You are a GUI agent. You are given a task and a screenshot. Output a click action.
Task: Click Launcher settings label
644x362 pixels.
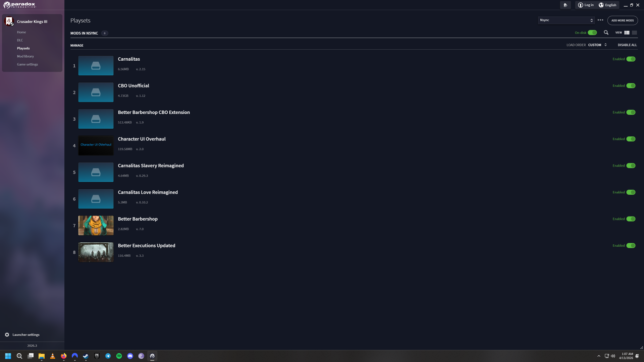coord(26,335)
